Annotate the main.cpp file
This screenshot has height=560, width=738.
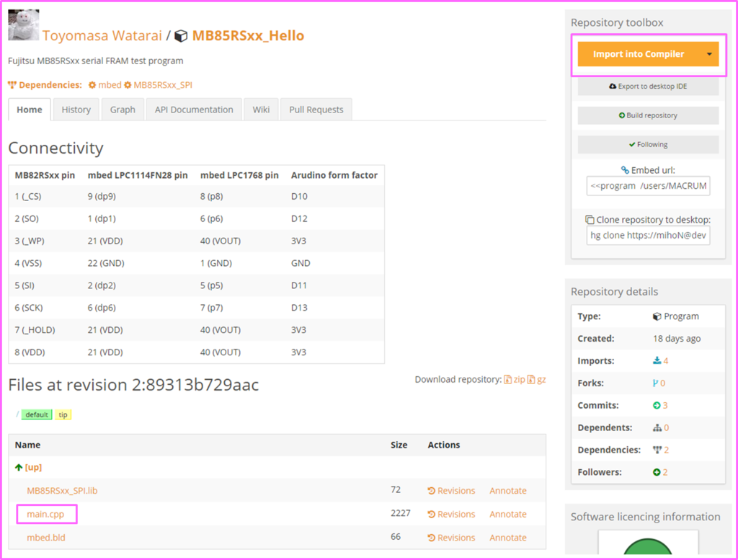(x=508, y=515)
